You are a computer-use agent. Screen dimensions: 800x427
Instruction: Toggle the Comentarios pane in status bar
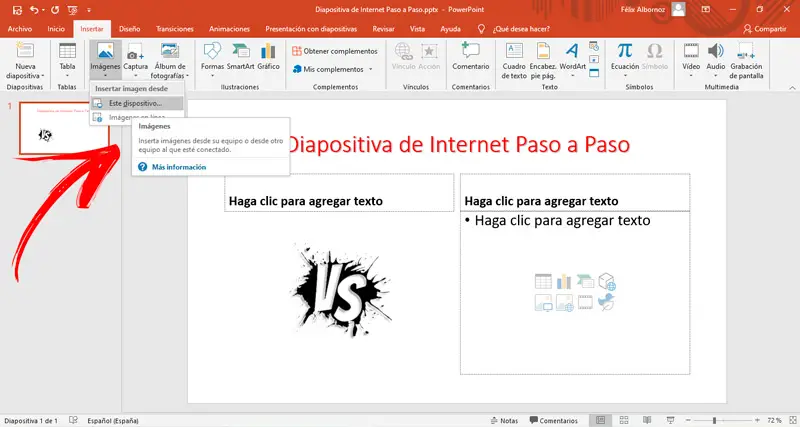click(553, 420)
